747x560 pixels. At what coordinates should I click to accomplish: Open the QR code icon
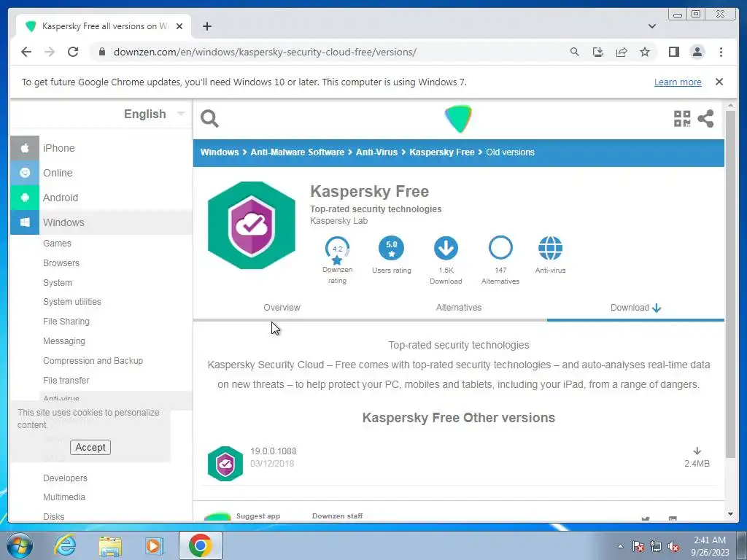coord(682,119)
